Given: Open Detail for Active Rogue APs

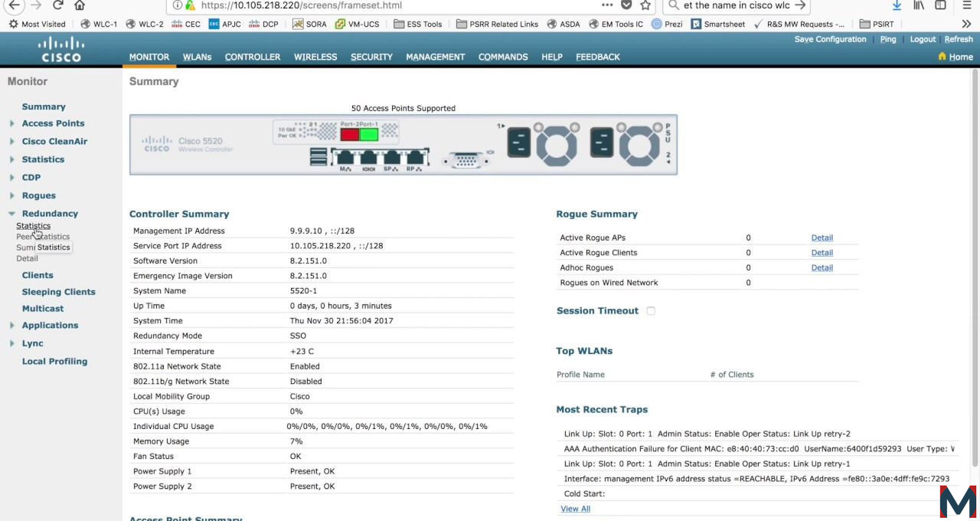Looking at the screenshot, I should coord(822,238).
